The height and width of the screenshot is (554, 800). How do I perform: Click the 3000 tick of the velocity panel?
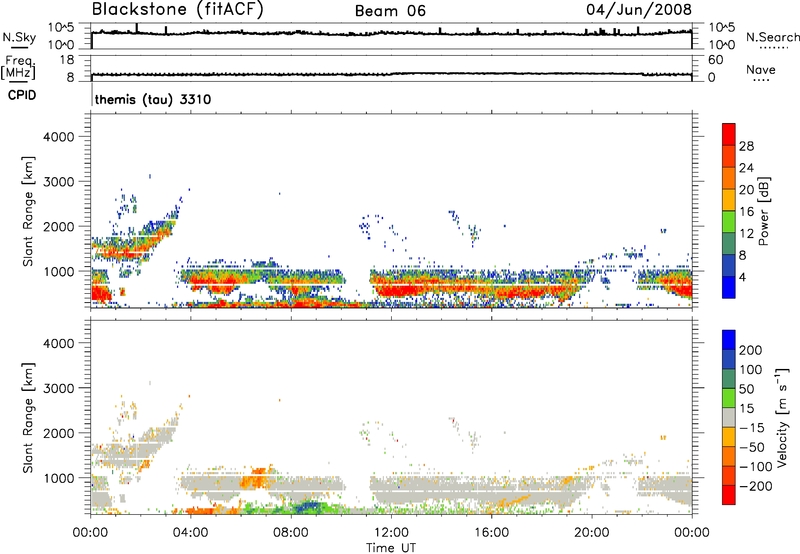pos(59,388)
